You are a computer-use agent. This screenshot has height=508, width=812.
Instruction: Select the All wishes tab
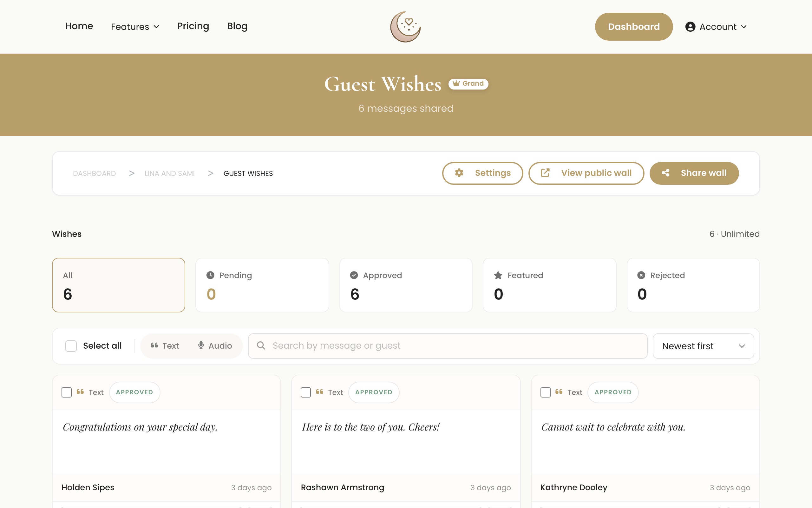point(118,285)
